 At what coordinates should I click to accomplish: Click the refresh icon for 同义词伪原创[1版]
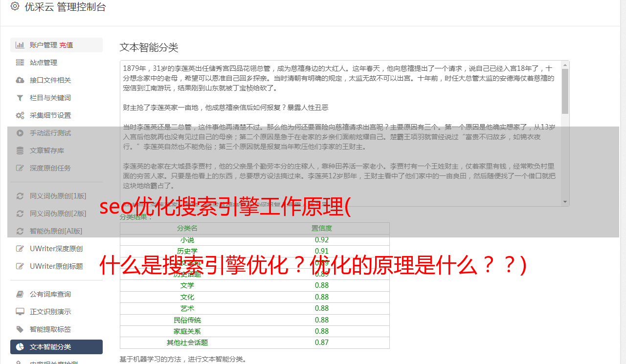pos(20,196)
